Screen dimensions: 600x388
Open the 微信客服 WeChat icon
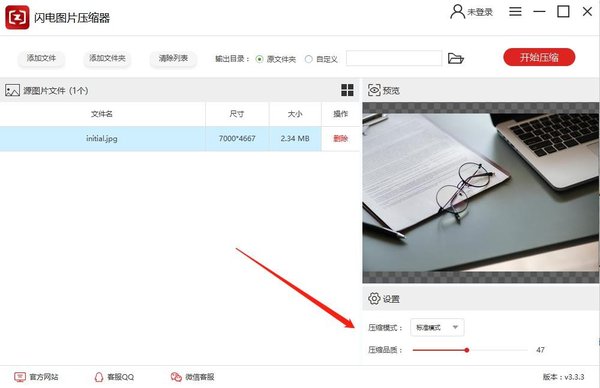coord(176,377)
